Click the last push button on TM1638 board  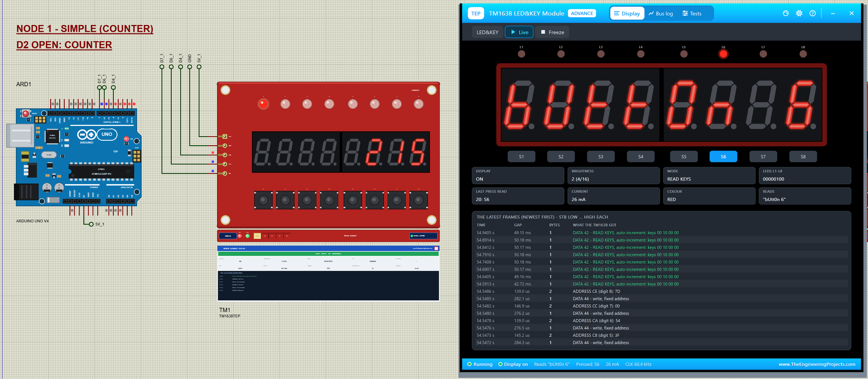click(x=419, y=200)
